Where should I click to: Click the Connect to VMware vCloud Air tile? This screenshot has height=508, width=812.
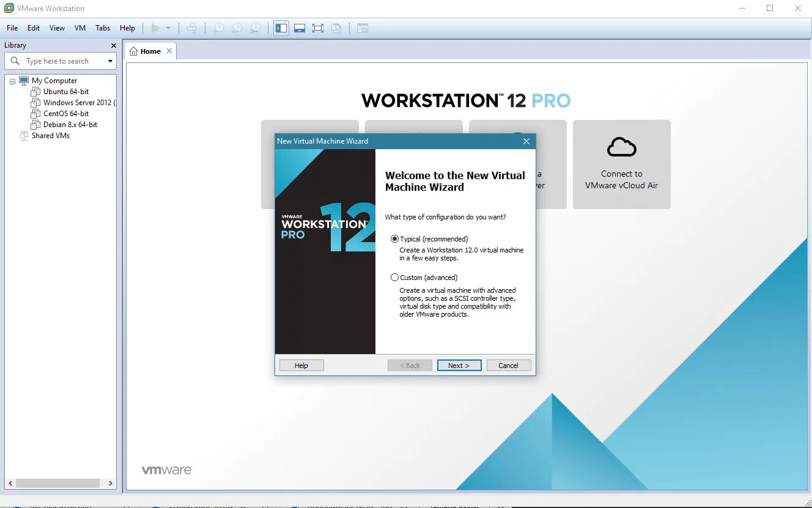point(621,164)
